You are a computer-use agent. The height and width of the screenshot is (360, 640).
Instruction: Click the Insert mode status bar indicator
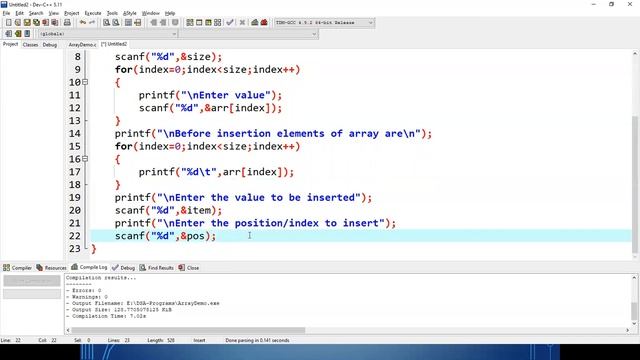click(199, 340)
